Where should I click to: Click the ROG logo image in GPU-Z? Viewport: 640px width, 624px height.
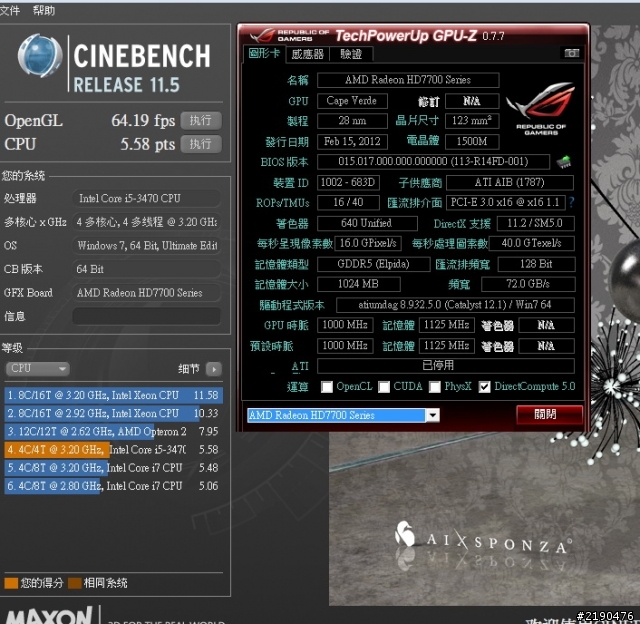(x=541, y=109)
